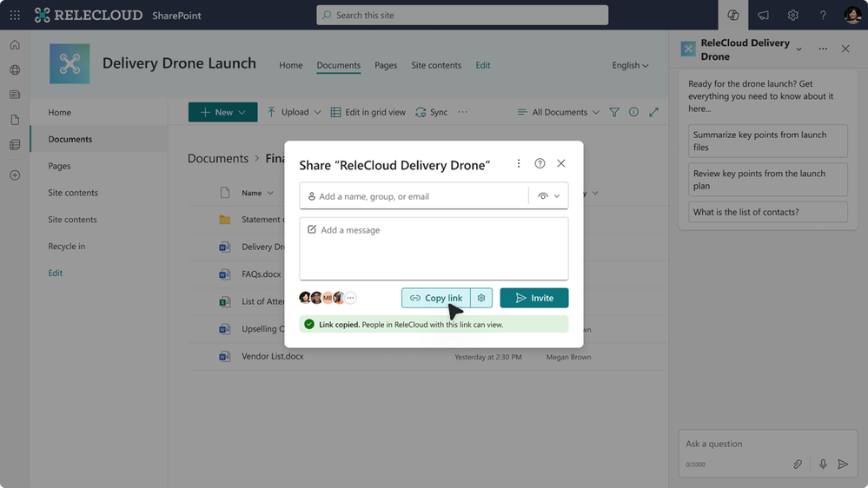Click Site contents in top navigation

(x=435, y=65)
